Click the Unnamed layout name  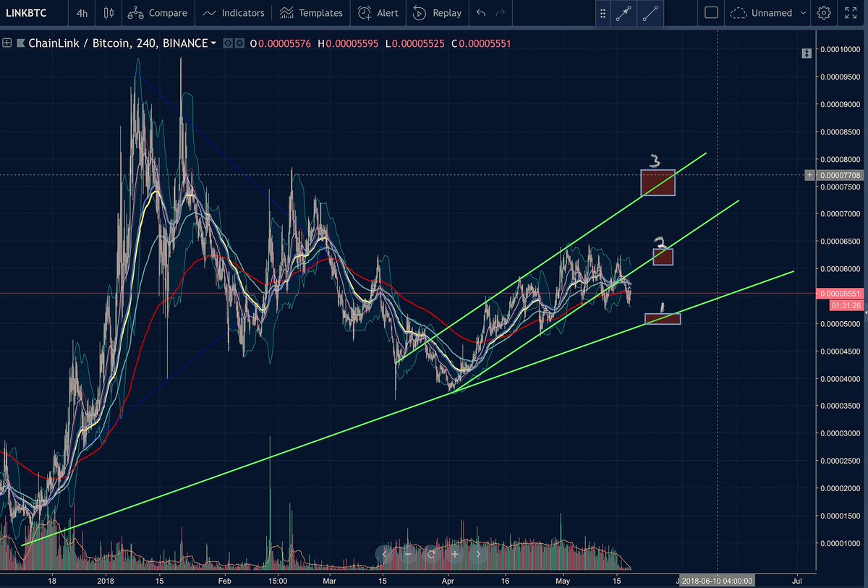click(x=772, y=13)
